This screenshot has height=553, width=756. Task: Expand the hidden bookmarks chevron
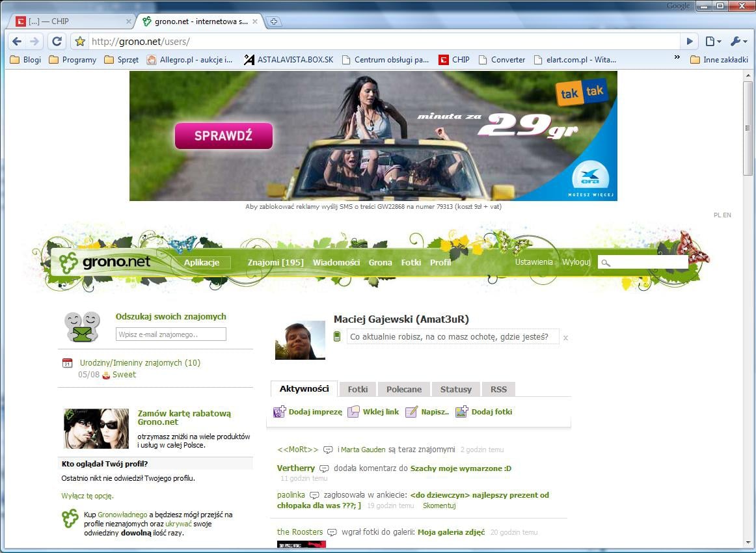click(x=677, y=58)
